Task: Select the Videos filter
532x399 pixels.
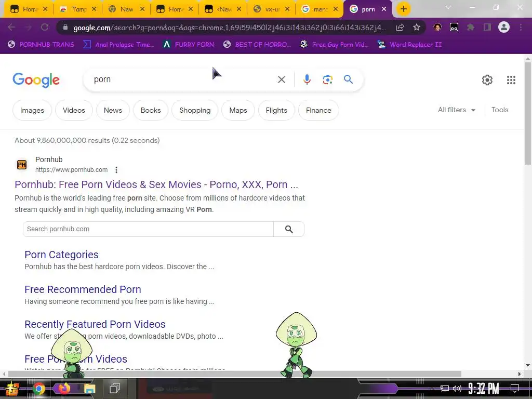Action: click(74, 110)
